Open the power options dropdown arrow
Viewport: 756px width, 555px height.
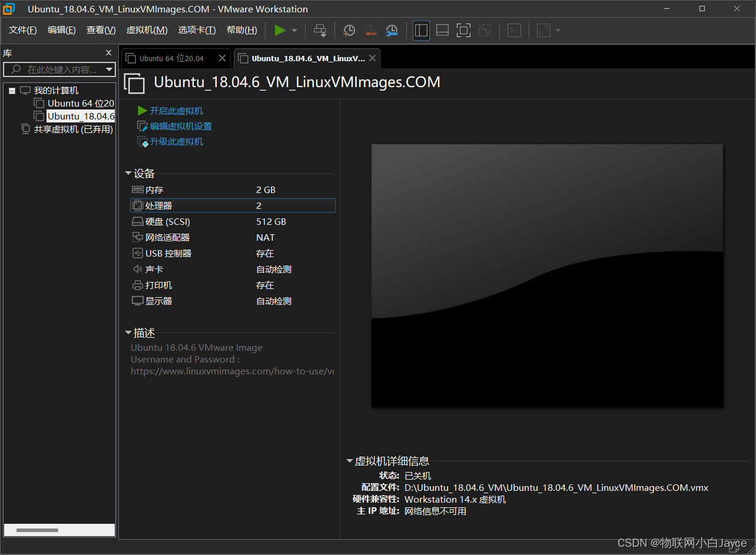click(294, 31)
